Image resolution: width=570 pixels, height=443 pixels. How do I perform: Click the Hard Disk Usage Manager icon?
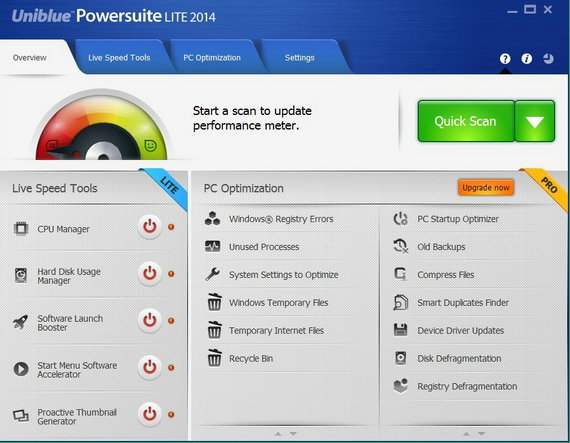tap(21, 275)
